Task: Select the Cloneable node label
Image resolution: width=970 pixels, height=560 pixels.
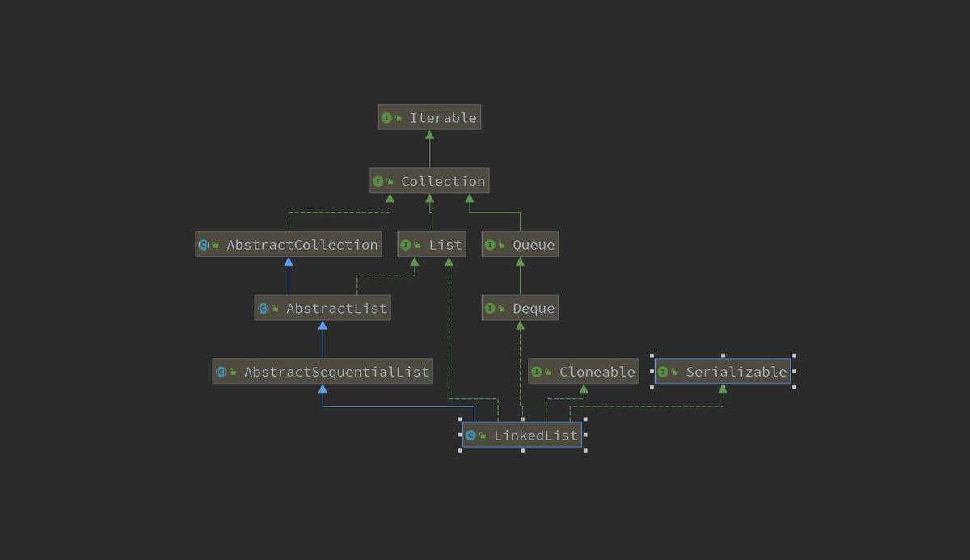Action: (x=597, y=373)
